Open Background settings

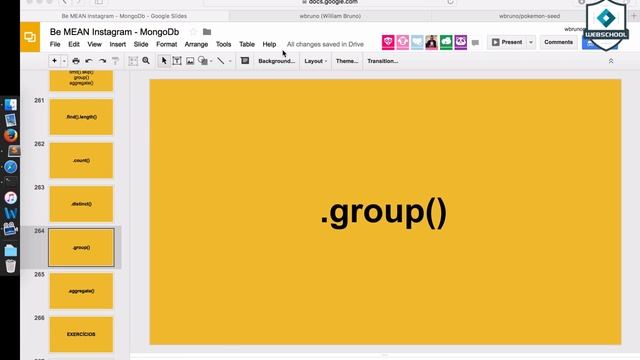[x=276, y=61]
